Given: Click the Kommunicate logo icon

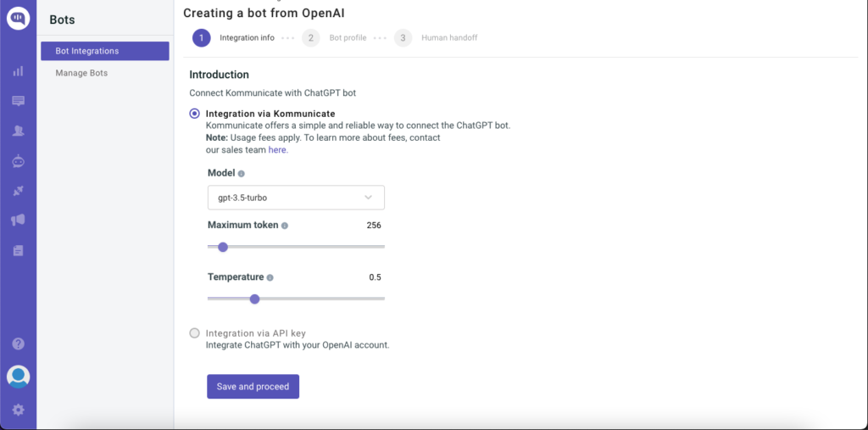Looking at the screenshot, I should [19, 19].
